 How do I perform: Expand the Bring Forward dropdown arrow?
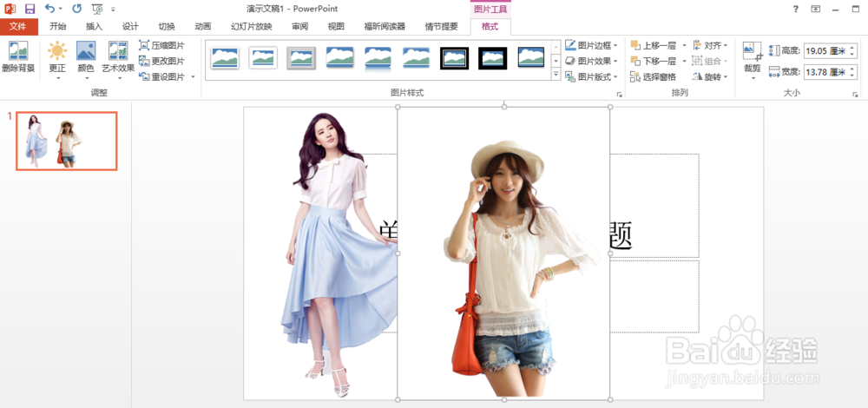pos(684,45)
